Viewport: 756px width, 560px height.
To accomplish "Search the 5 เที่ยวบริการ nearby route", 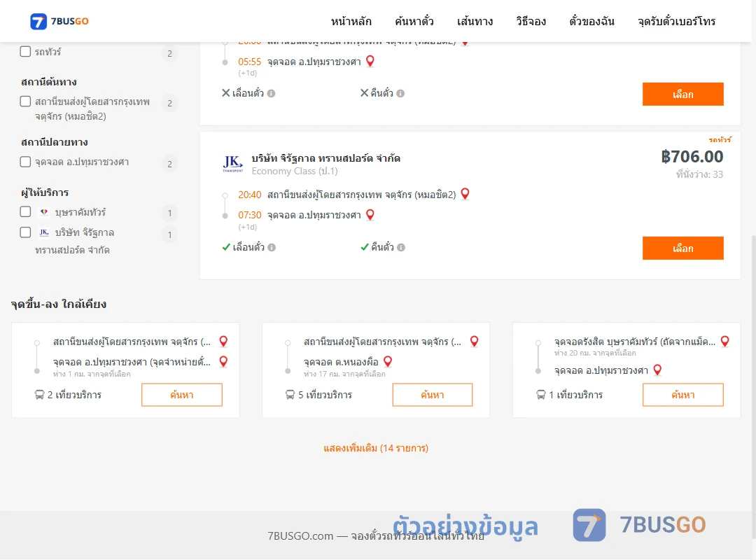I will 433,395.
